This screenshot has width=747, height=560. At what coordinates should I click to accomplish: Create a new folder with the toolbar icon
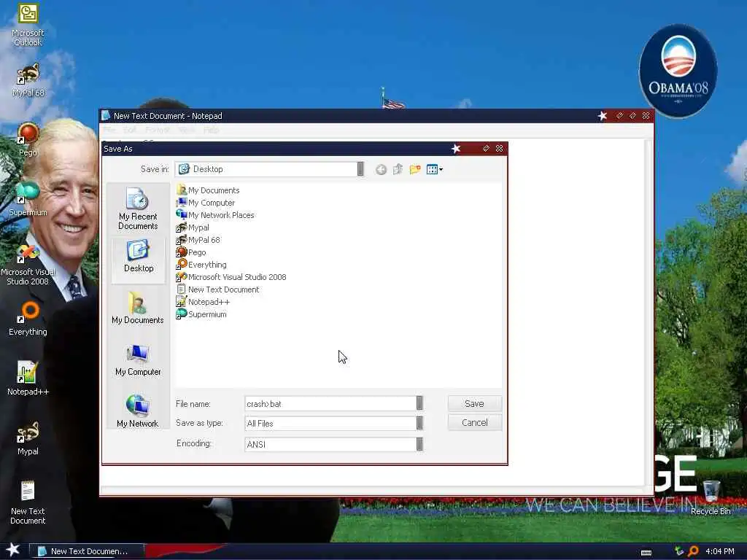click(415, 169)
